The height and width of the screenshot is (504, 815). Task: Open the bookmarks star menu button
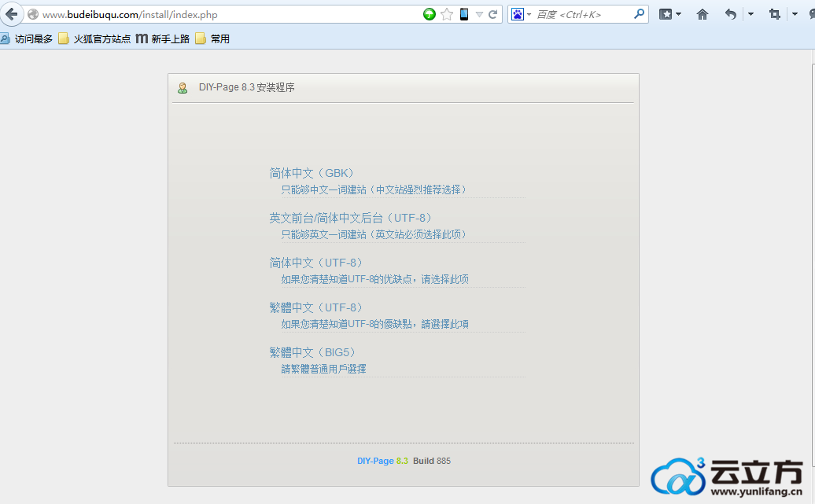coord(666,15)
